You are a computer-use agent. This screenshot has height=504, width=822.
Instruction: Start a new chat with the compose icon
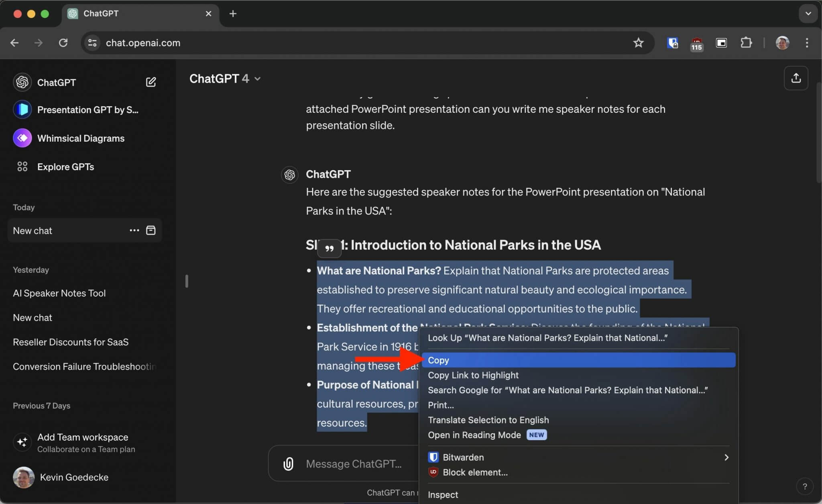pyautogui.click(x=151, y=82)
